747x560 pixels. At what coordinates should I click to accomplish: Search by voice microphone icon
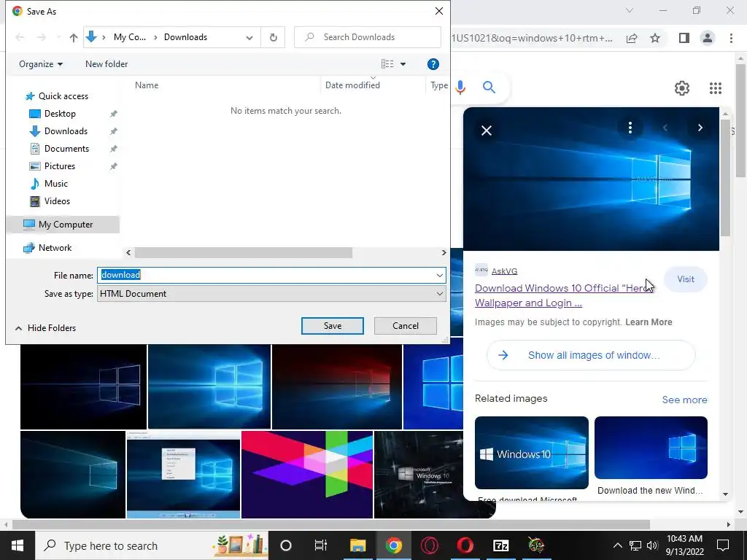click(460, 87)
